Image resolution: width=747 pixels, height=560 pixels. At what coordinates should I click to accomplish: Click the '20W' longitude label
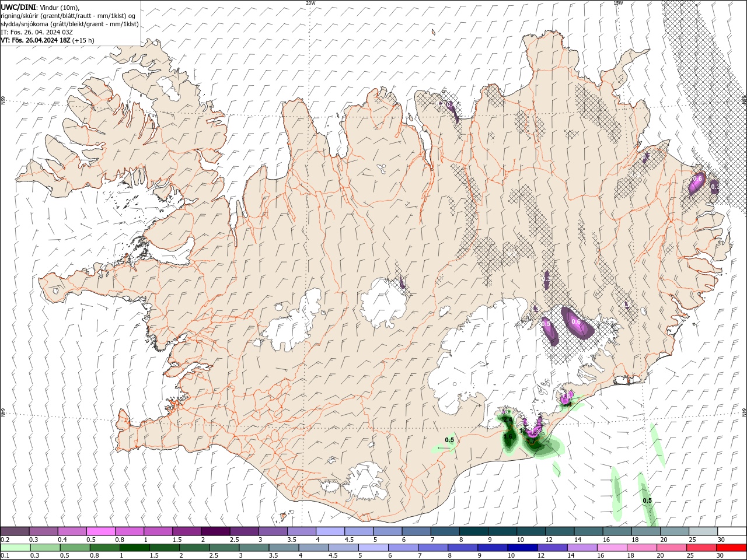310,3
